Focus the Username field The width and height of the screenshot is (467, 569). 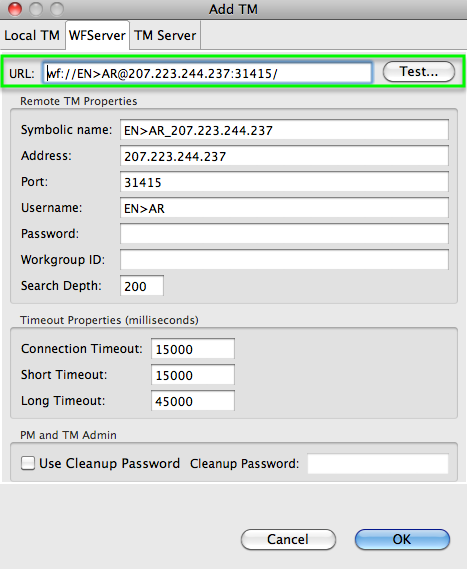pyautogui.click(x=284, y=208)
